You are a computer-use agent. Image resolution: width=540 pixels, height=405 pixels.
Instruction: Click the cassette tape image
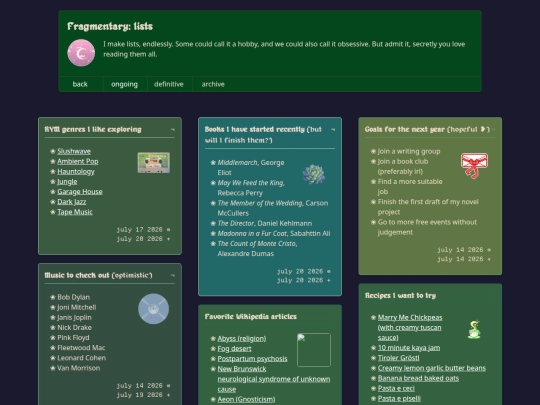point(154,163)
